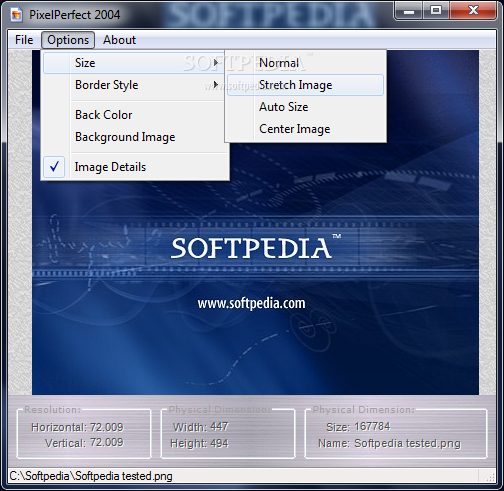Click the Image Details blue checkmark
Screen dimensions: 504x491
[x=54, y=166]
